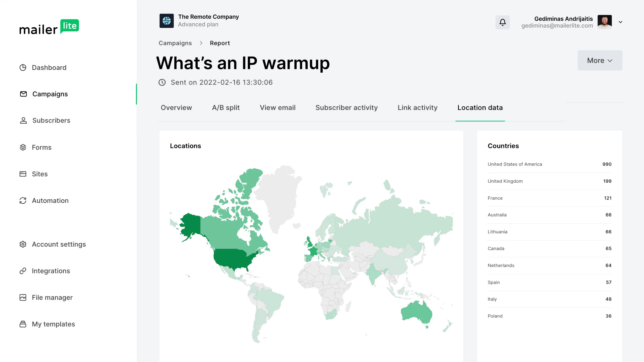Go to the Overview tab

[176, 108]
